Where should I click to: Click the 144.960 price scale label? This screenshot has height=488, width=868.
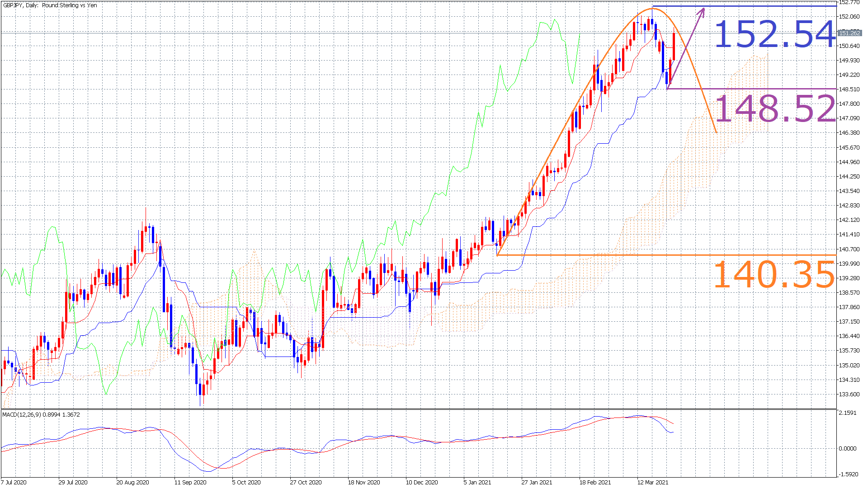pyautogui.click(x=849, y=162)
